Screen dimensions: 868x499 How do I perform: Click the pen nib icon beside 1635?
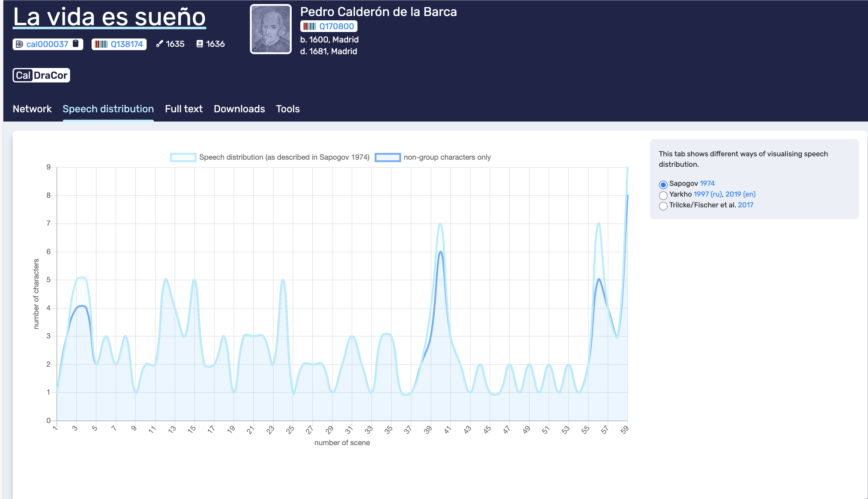tap(159, 44)
